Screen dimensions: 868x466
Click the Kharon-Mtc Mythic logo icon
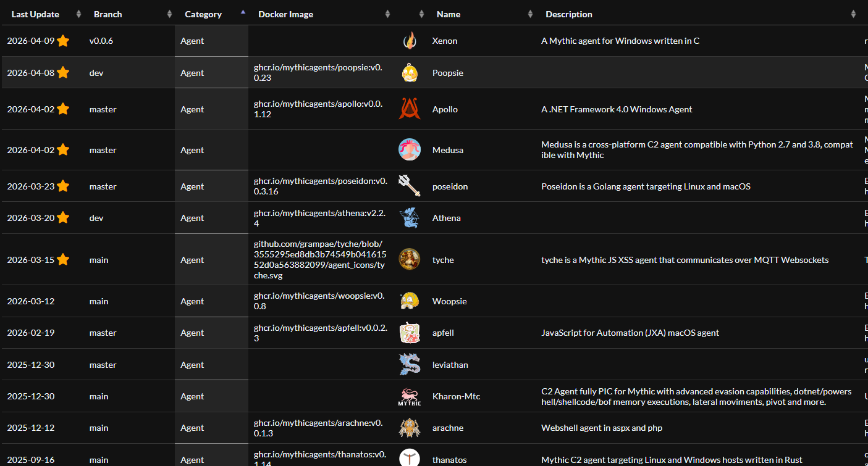click(410, 396)
